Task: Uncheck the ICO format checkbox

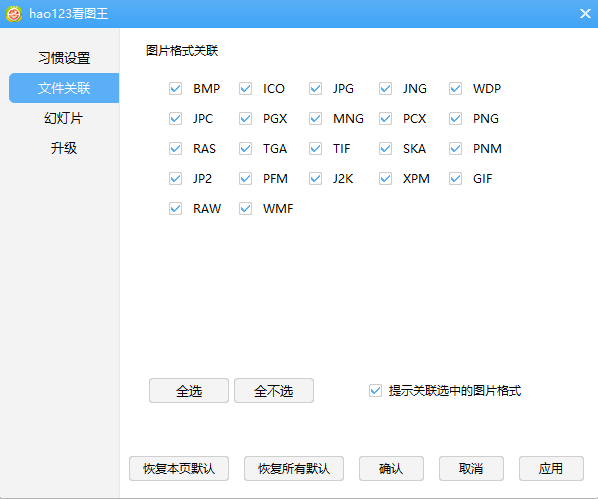Action: [246, 89]
